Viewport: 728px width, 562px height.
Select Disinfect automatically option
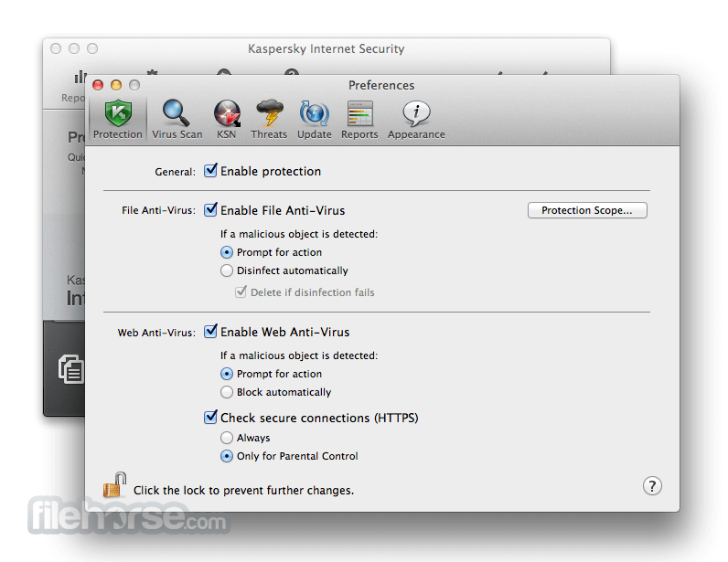point(227,270)
